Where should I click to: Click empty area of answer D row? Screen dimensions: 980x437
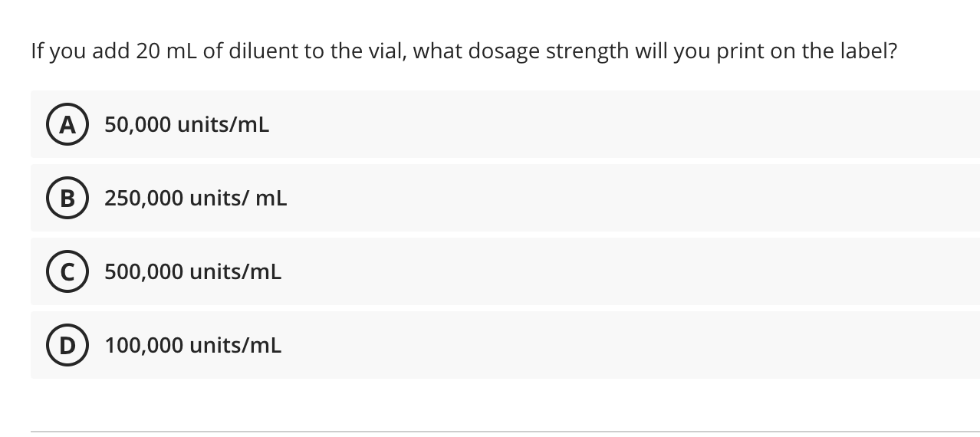point(613,345)
